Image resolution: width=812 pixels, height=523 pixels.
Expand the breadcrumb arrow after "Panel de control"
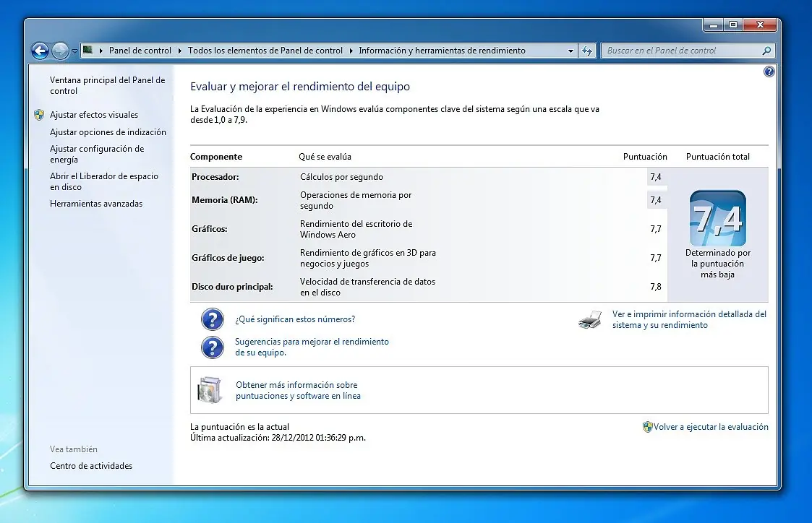pos(179,51)
